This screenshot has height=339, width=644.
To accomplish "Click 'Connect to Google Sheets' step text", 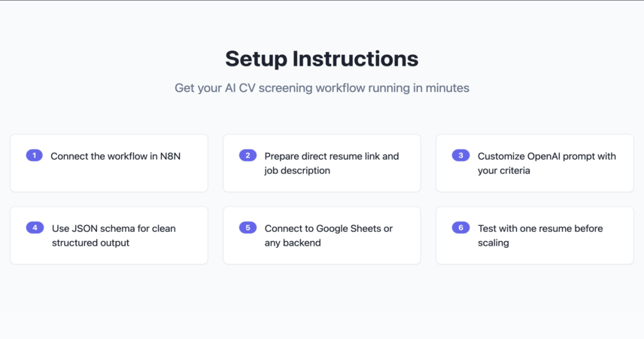I will [x=329, y=236].
